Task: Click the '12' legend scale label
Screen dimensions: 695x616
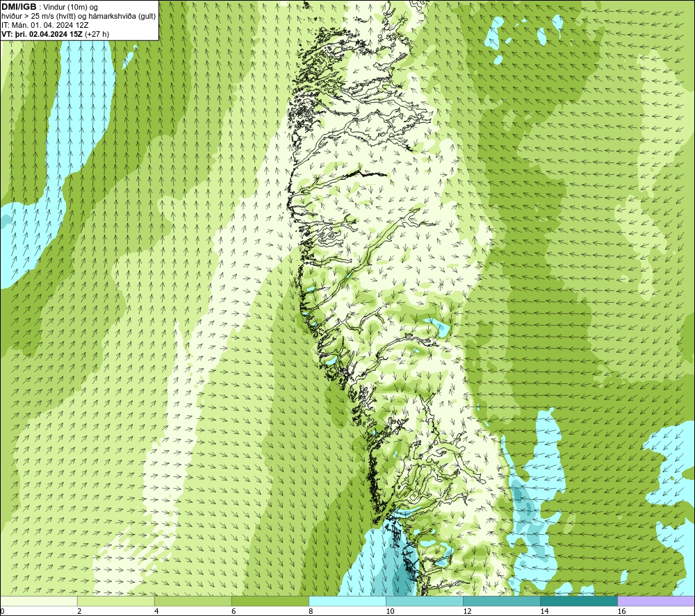Action: point(467,612)
